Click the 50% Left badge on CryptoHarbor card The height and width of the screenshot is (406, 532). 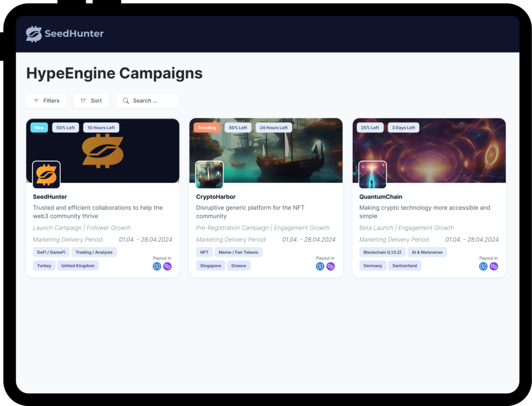point(238,128)
